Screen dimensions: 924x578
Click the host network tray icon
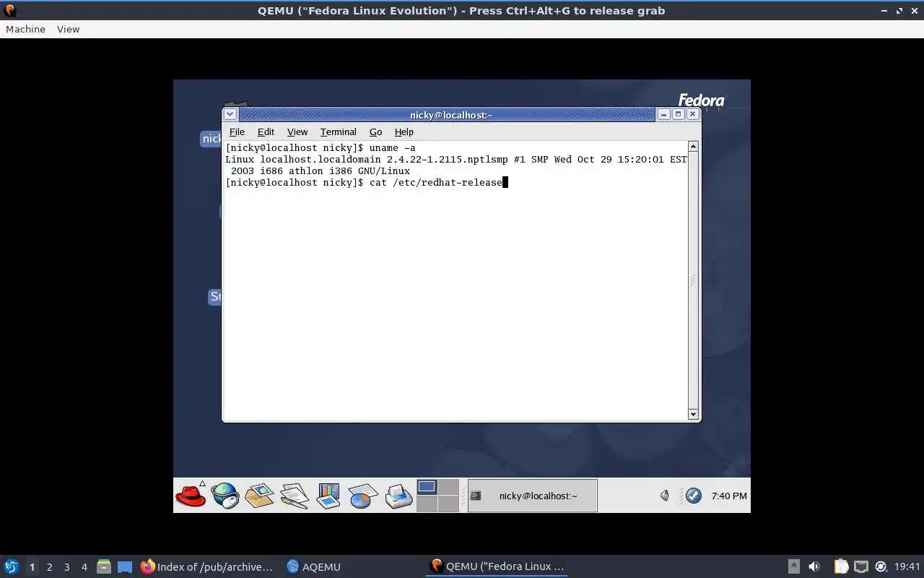[860, 566]
